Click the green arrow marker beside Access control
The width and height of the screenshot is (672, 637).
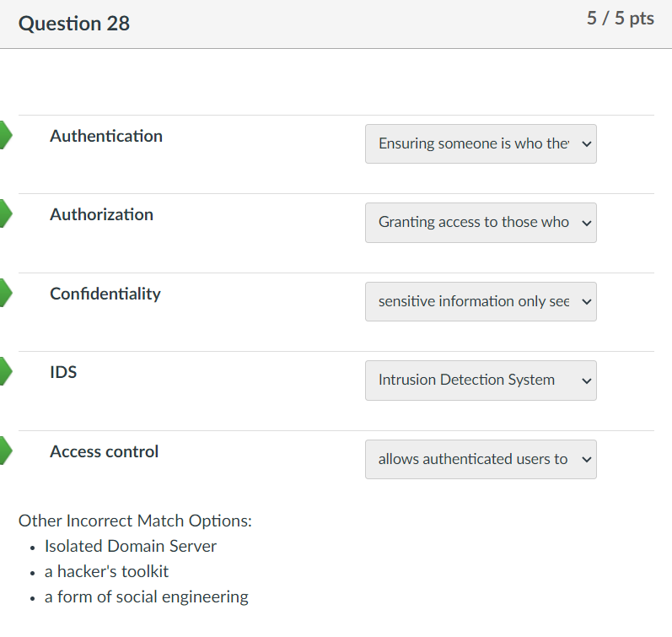[x=6, y=451]
